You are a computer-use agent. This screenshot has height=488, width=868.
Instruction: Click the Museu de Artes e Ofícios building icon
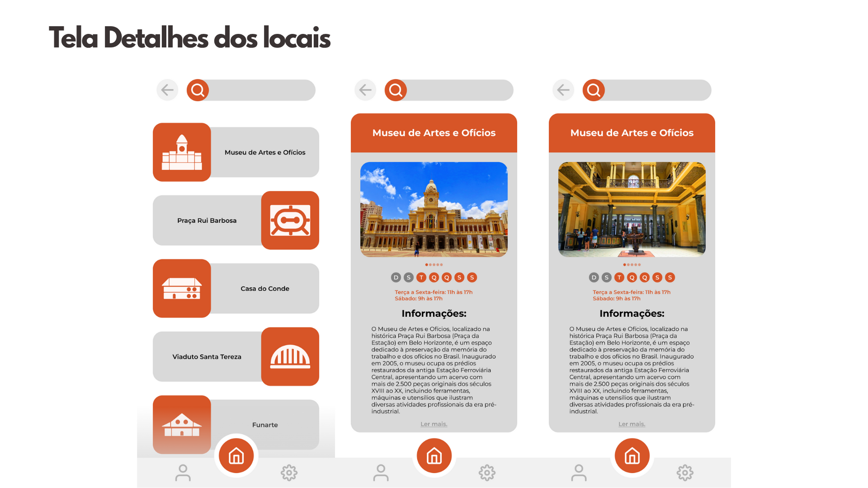[182, 152]
